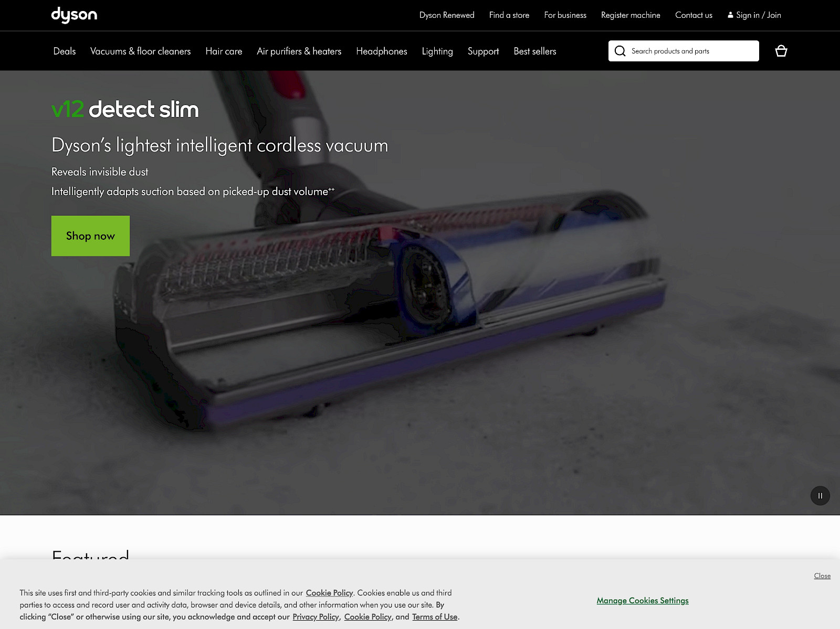Open the Find a store page
840x629 pixels.
[x=509, y=15]
